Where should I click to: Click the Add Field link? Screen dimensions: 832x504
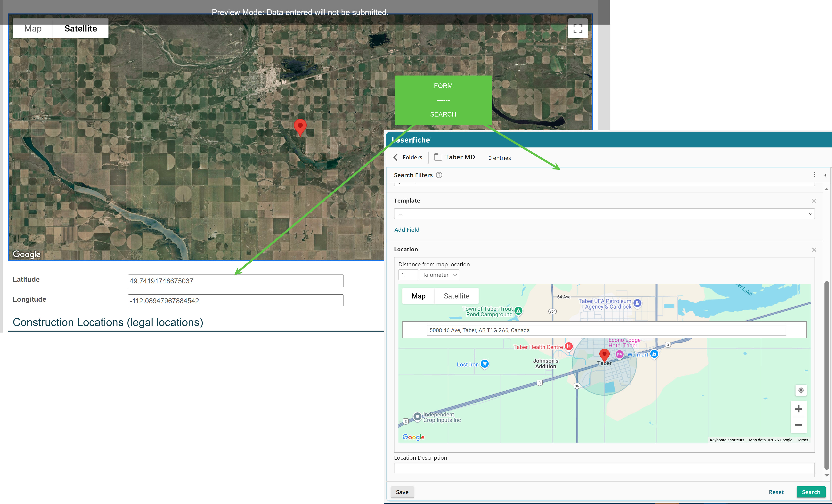coord(407,230)
